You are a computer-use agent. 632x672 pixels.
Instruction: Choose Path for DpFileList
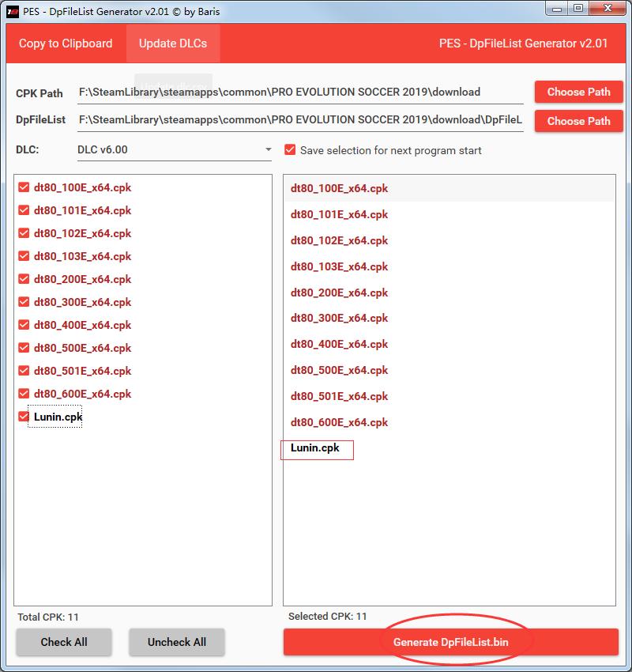(x=578, y=121)
